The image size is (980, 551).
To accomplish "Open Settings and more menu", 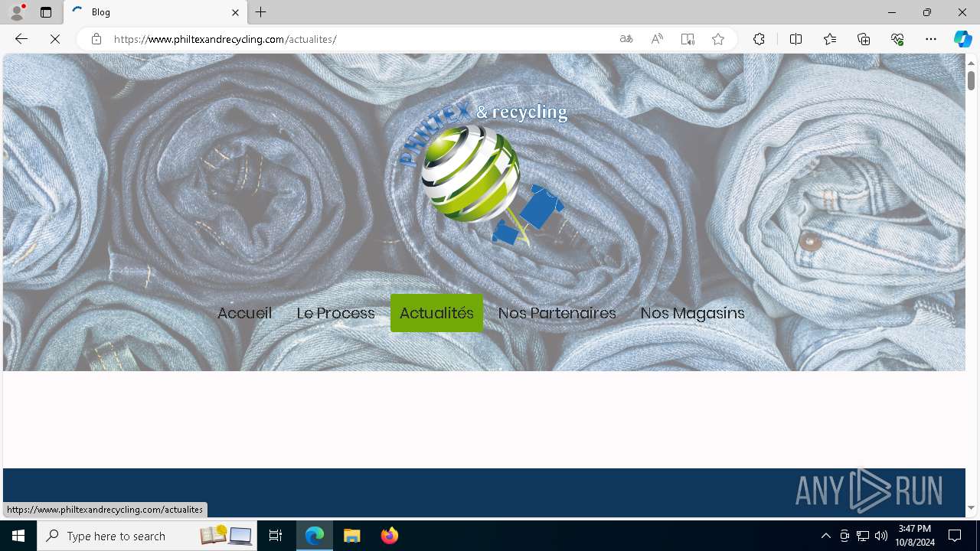I will [x=931, y=39].
